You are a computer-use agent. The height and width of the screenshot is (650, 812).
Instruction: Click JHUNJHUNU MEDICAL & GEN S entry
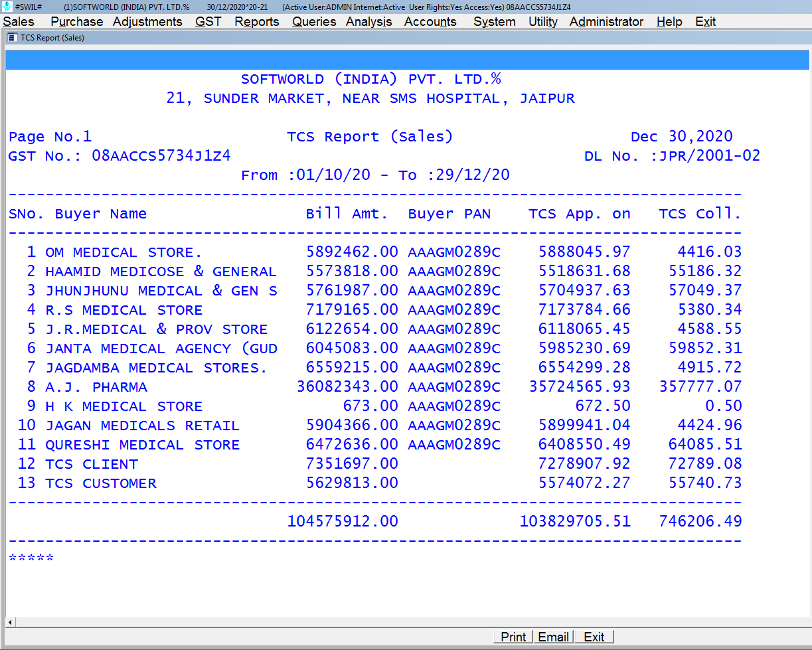pyautogui.click(x=161, y=291)
